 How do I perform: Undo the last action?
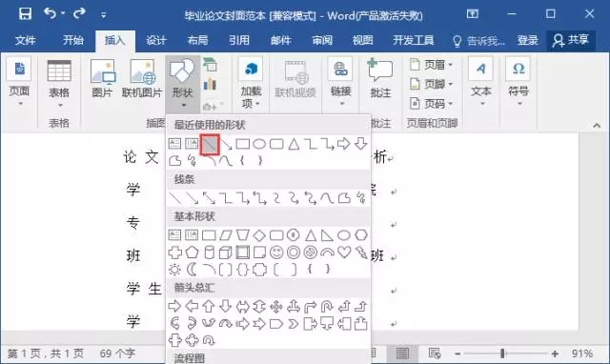coord(50,13)
